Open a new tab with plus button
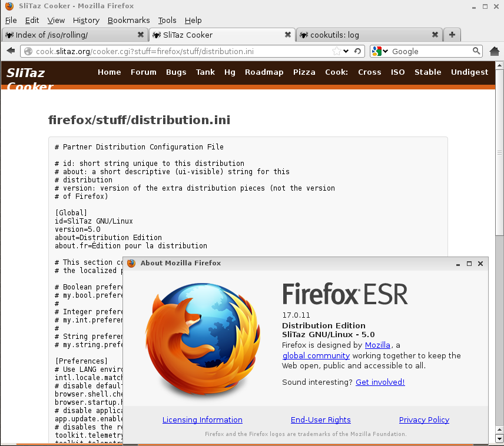504x446 pixels. click(452, 35)
